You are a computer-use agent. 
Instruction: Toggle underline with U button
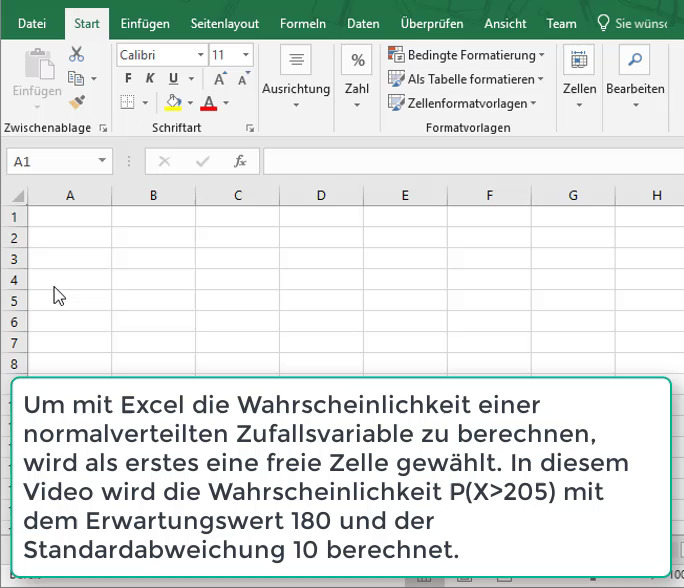[x=173, y=79]
